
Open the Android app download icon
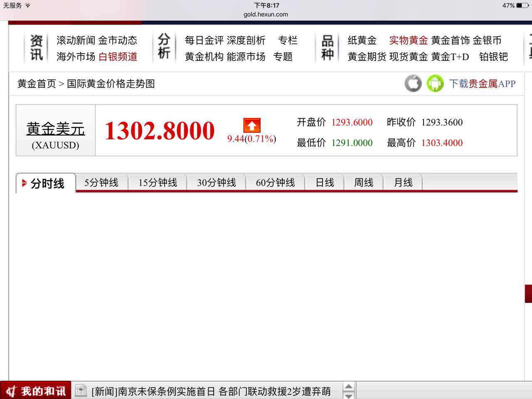coord(435,84)
